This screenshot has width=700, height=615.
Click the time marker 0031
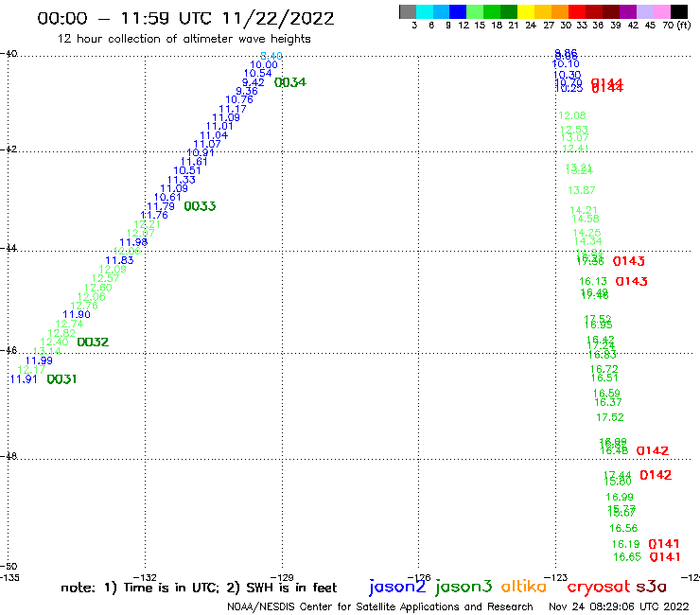tap(61, 379)
